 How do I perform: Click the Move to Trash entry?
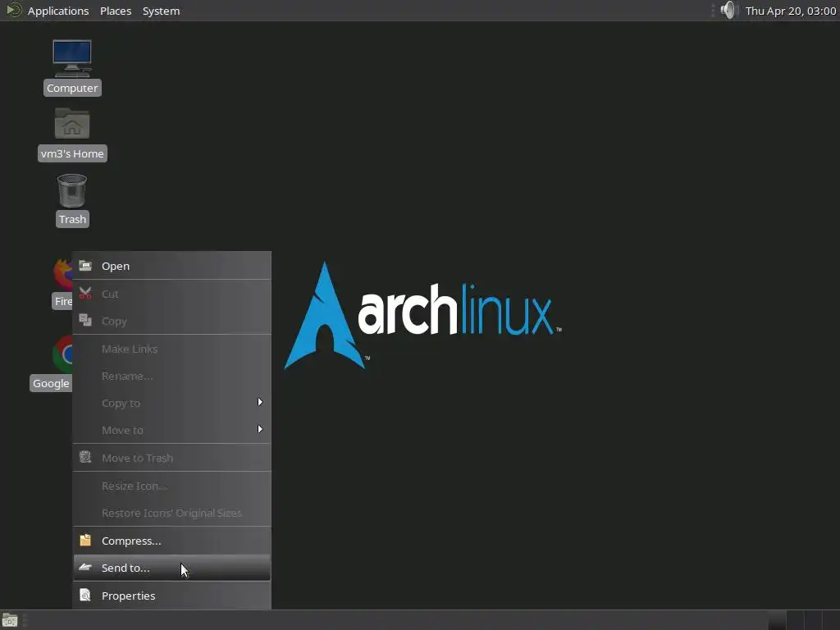point(171,458)
